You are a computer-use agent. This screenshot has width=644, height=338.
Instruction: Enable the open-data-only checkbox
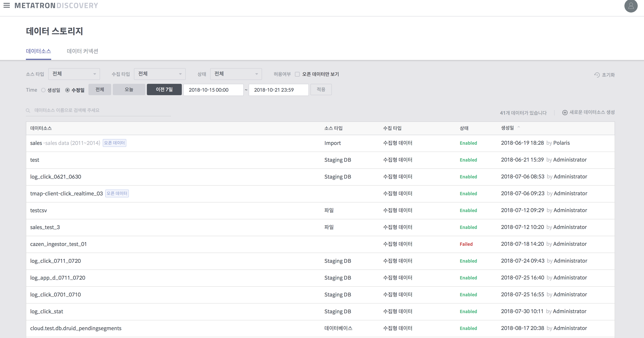(x=297, y=74)
